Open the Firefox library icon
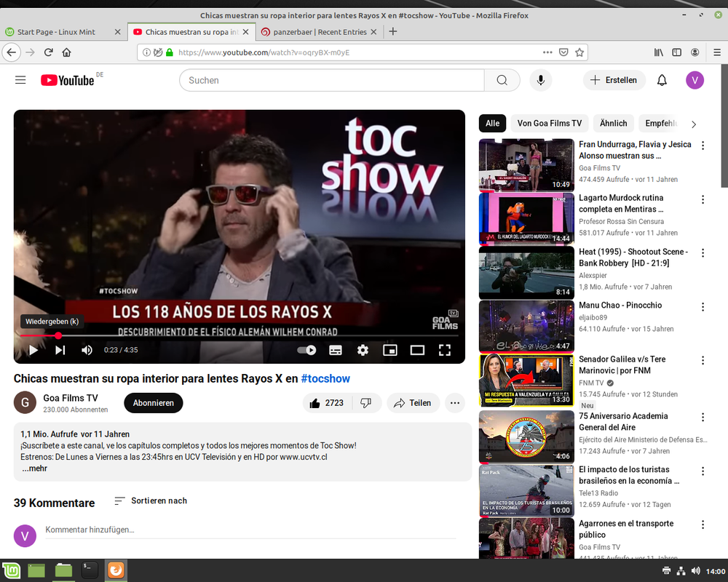 click(x=659, y=52)
